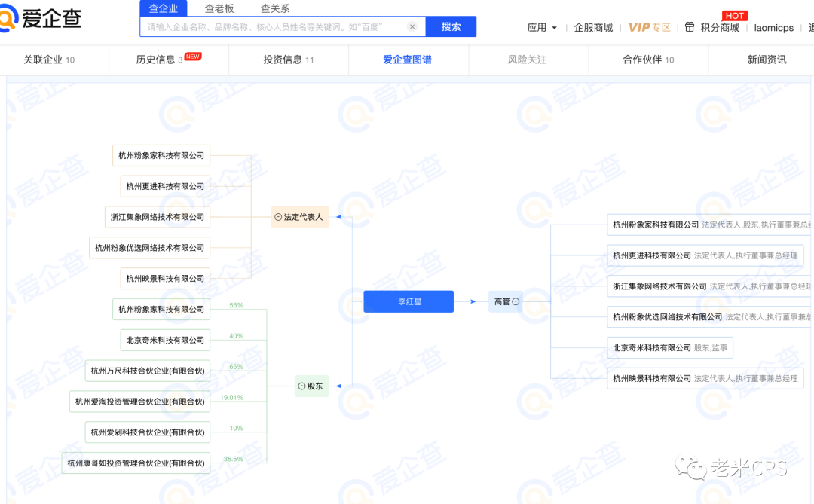This screenshot has width=814, height=504.
Task: Open the 投资信息 tab
Action: pyautogui.click(x=289, y=60)
